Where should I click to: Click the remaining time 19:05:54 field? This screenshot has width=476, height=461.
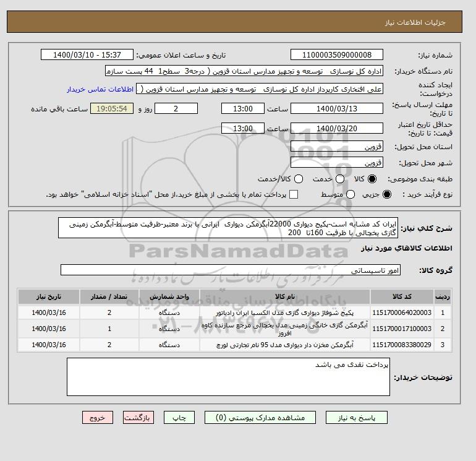click(112, 108)
